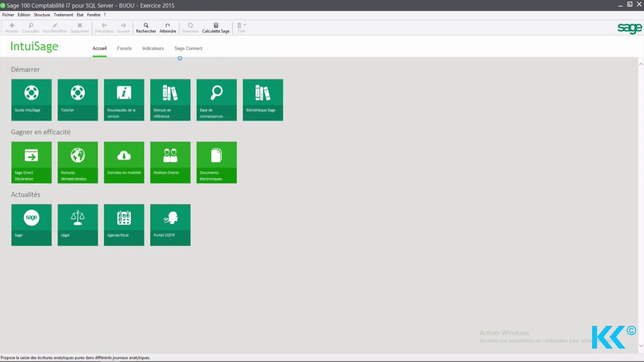Click the Ajouter toolbar icon
Screen dimensions: 644x362
pyautogui.click(x=12, y=28)
